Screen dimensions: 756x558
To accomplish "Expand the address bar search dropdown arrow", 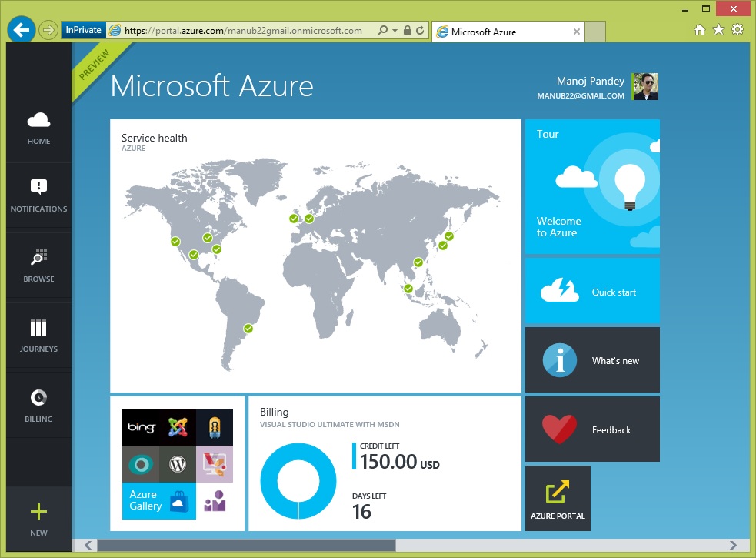I will (x=395, y=31).
